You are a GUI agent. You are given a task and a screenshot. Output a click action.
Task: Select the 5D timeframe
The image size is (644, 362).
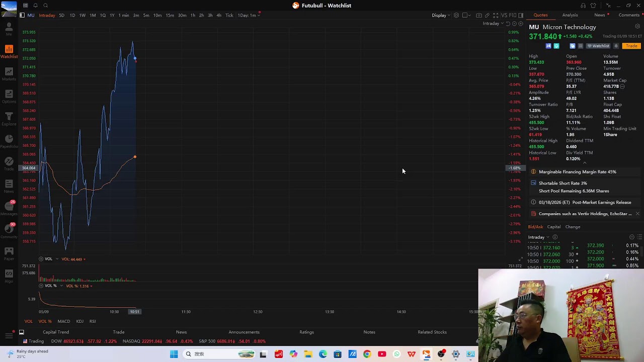[x=61, y=15]
